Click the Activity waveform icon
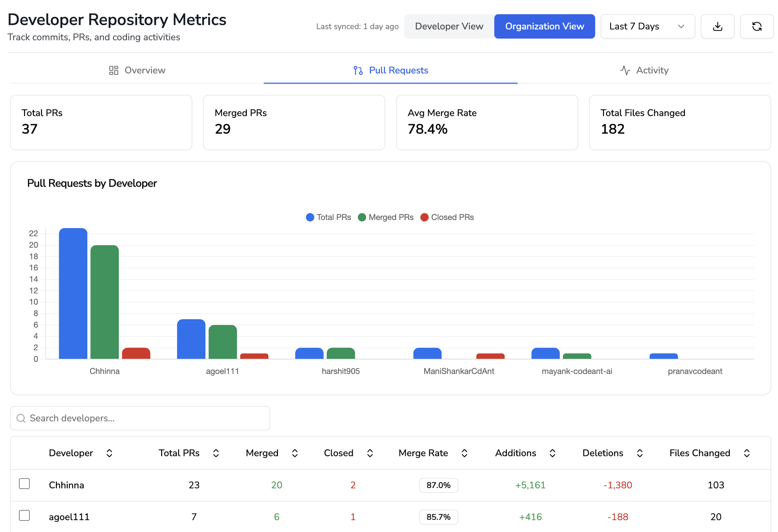Screen dimensions: 778x532 point(625,70)
